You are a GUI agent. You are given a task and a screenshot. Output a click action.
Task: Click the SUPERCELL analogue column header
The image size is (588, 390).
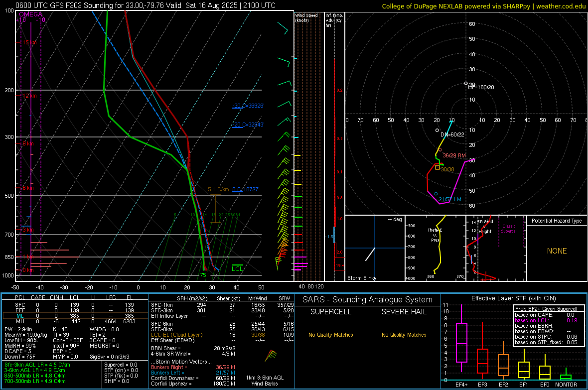(x=331, y=312)
